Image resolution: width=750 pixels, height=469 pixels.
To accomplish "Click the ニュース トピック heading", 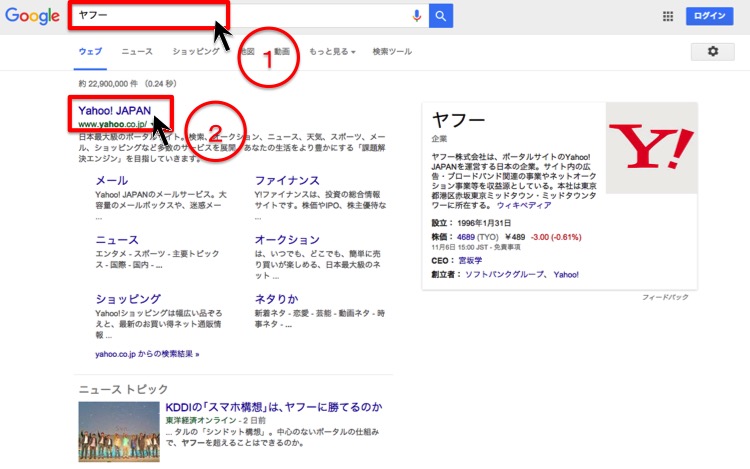I will [123, 390].
